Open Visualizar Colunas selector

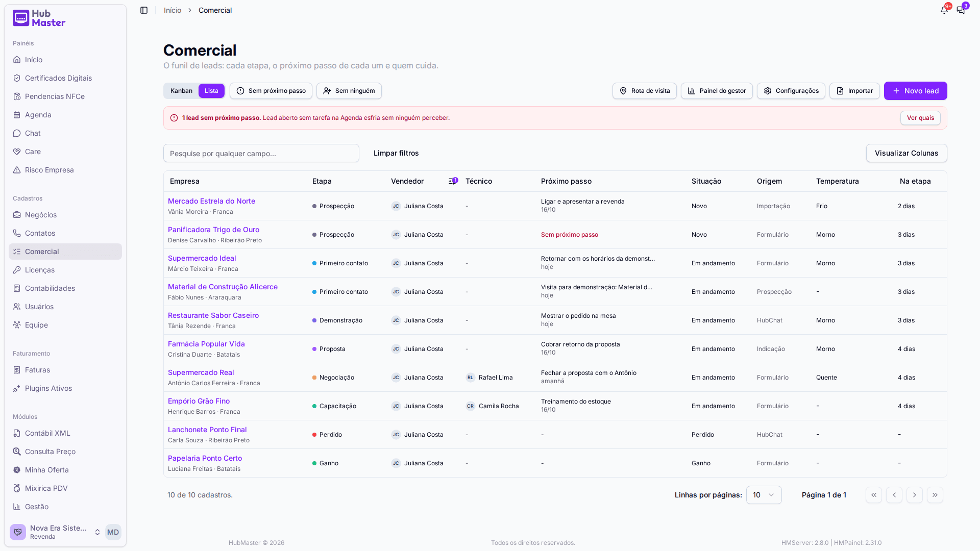coord(906,153)
